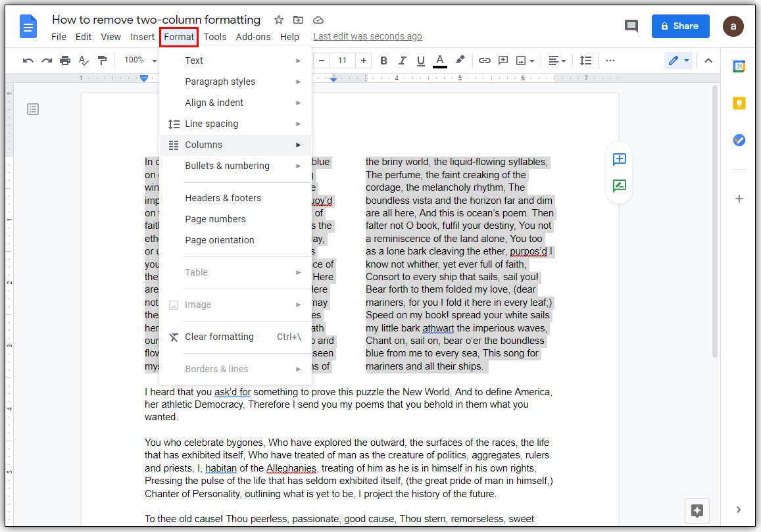This screenshot has height=532, width=761.
Task: Activate the paint format roller icon
Action: coord(102,60)
